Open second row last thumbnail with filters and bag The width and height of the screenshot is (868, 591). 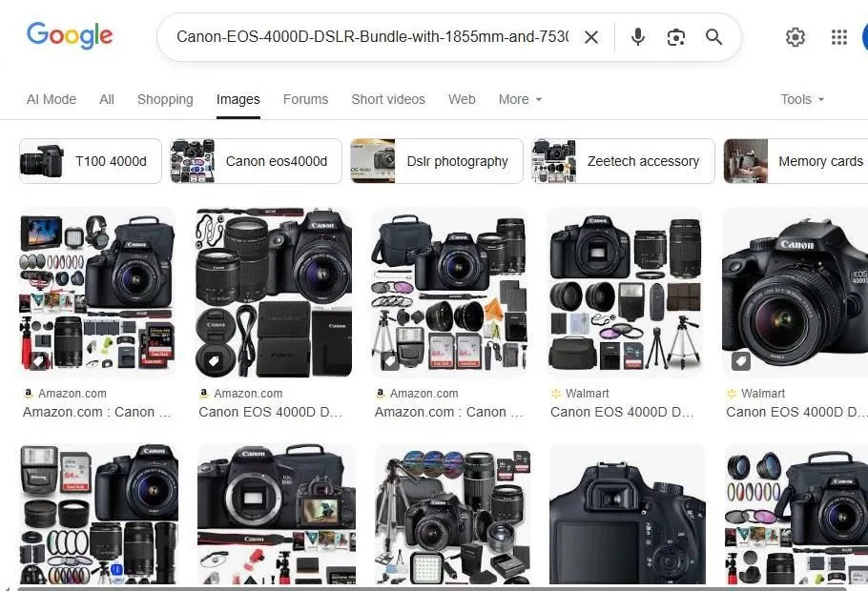pos(796,514)
